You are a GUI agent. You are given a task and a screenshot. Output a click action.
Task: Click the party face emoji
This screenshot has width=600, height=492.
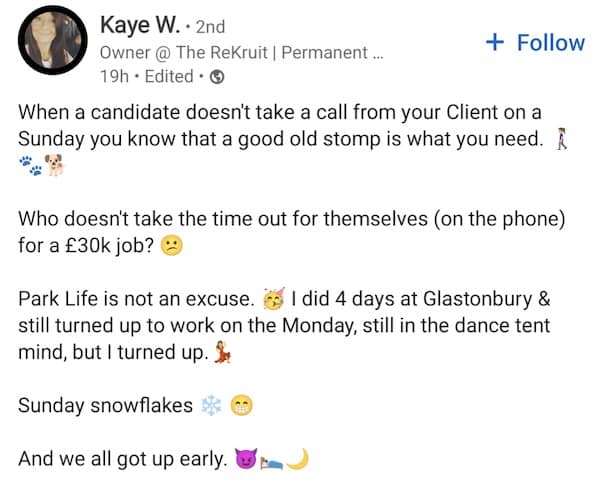(x=271, y=297)
